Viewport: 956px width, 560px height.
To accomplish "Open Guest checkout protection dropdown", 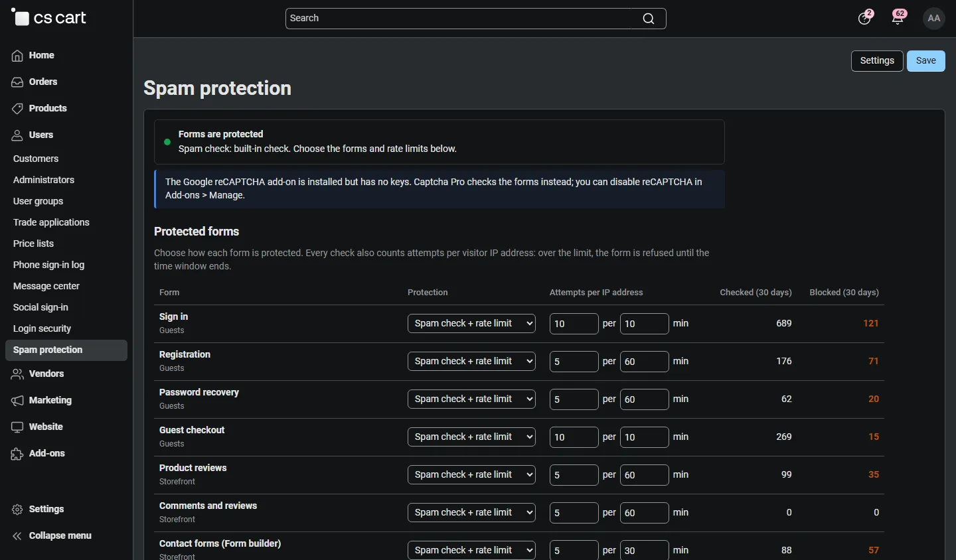I will click(471, 437).
